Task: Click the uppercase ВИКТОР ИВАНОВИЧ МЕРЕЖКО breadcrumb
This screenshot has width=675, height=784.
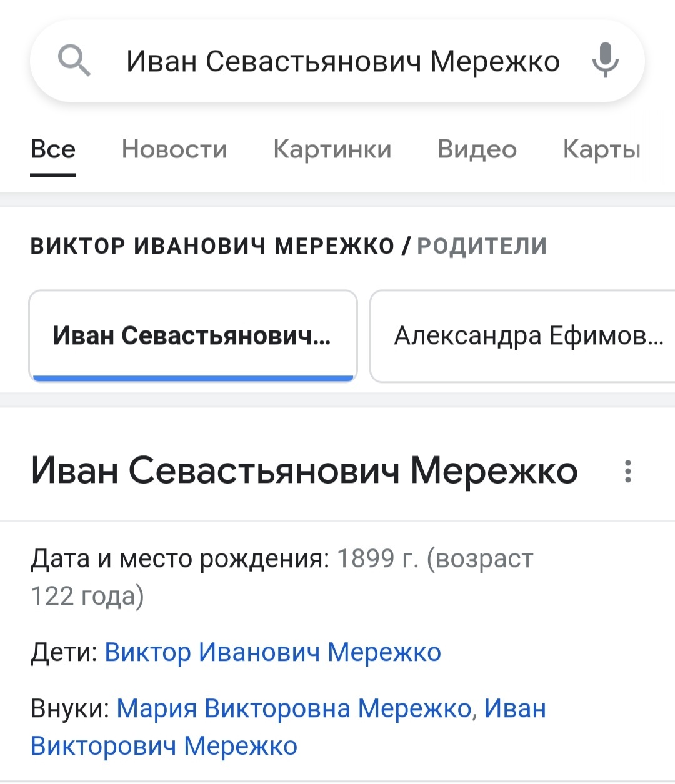Action: pyautogui.click(x=212, y=246)
